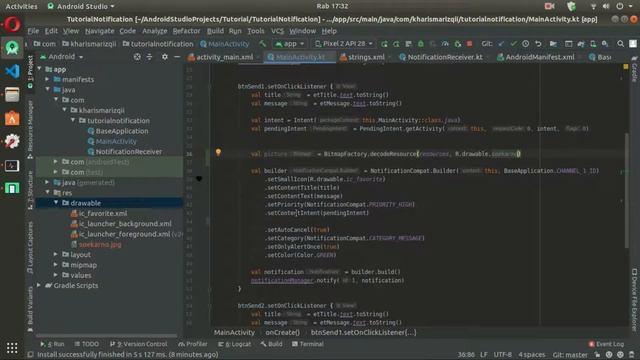Select BaseApplication in project tree

click(x=118, y=131)
